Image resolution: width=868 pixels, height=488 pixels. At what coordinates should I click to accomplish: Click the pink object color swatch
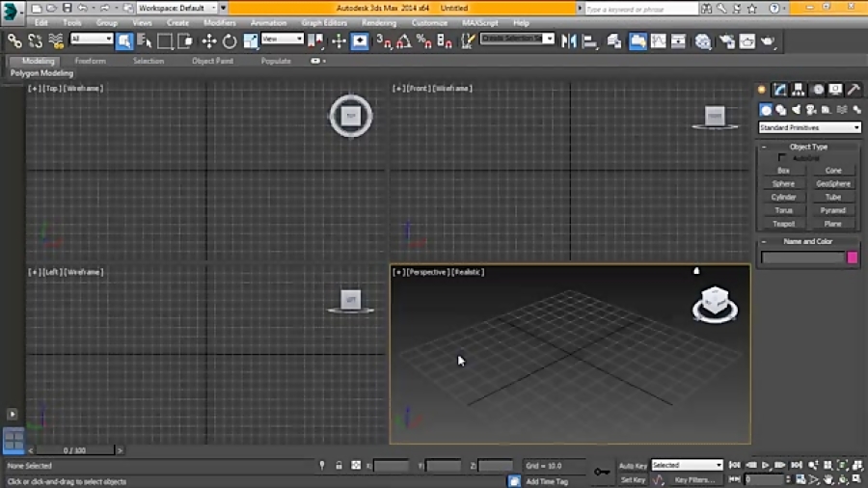(853, 258)
